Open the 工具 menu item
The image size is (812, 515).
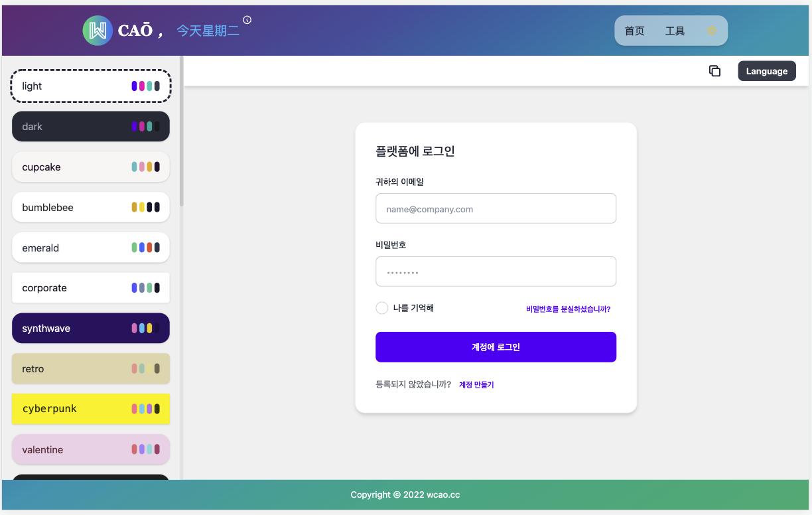[676, 31]
